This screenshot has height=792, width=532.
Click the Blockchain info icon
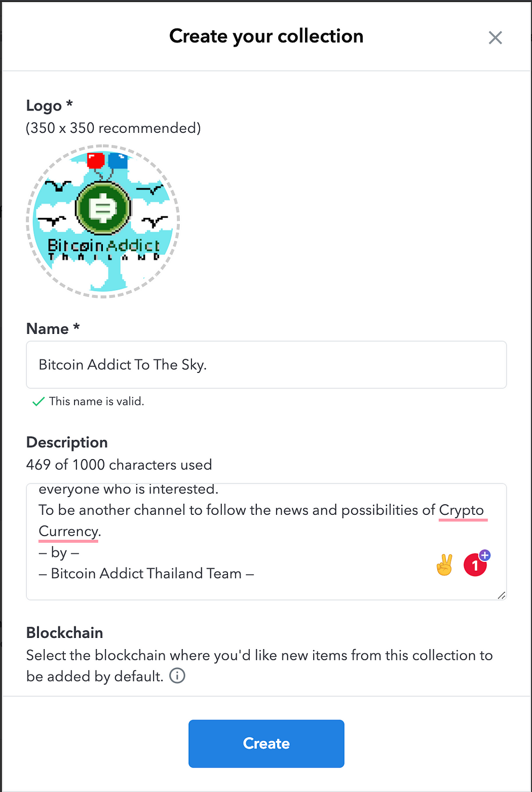click(177, 676)
